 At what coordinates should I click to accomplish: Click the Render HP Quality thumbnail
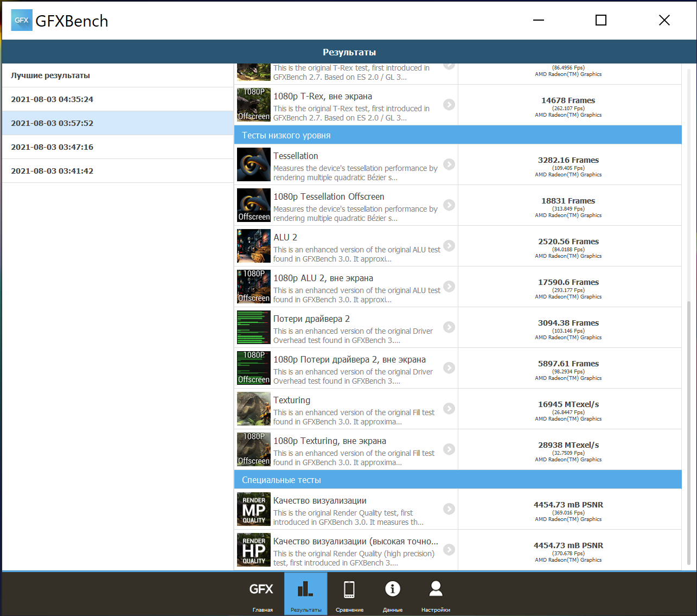[254, 550]
